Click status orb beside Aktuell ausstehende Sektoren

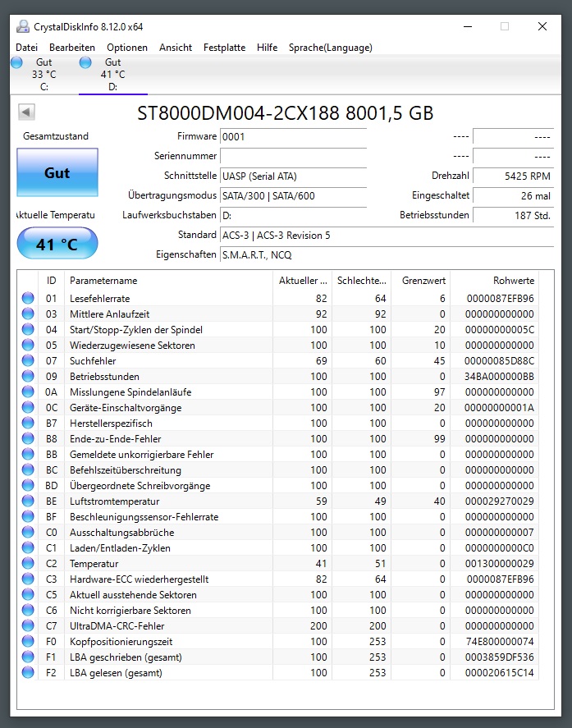pyautogui.click(x=28, y=594)
